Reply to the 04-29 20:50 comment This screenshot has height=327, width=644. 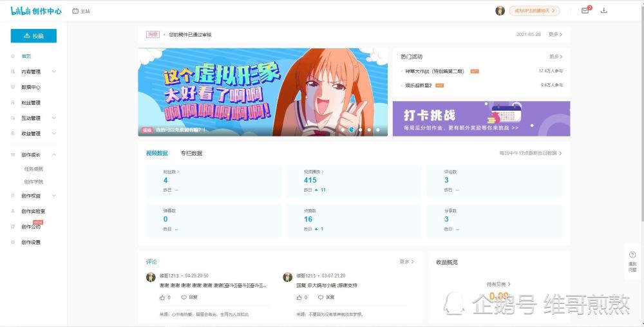click(189, 297)
